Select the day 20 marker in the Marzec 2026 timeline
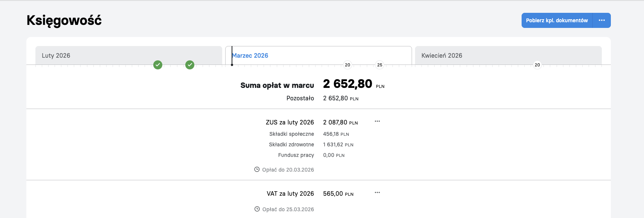The image size is (644, 218). click(348, 65)
